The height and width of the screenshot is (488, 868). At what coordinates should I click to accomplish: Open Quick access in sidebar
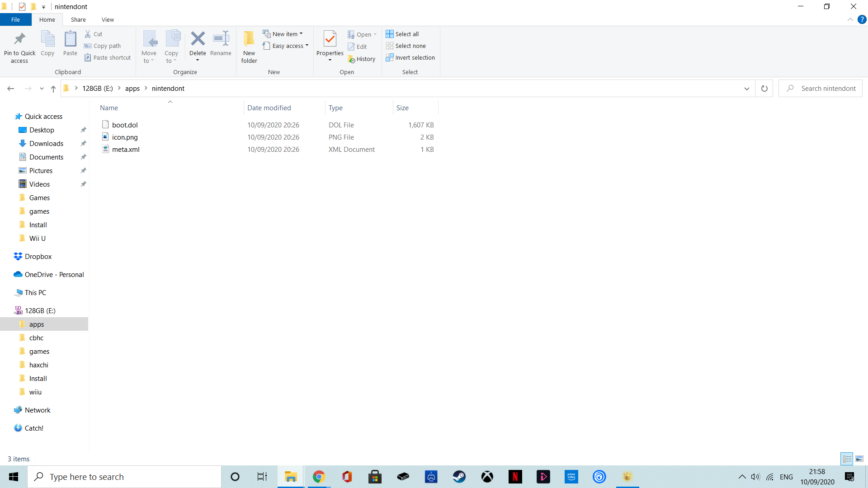(x=43, y=116)
